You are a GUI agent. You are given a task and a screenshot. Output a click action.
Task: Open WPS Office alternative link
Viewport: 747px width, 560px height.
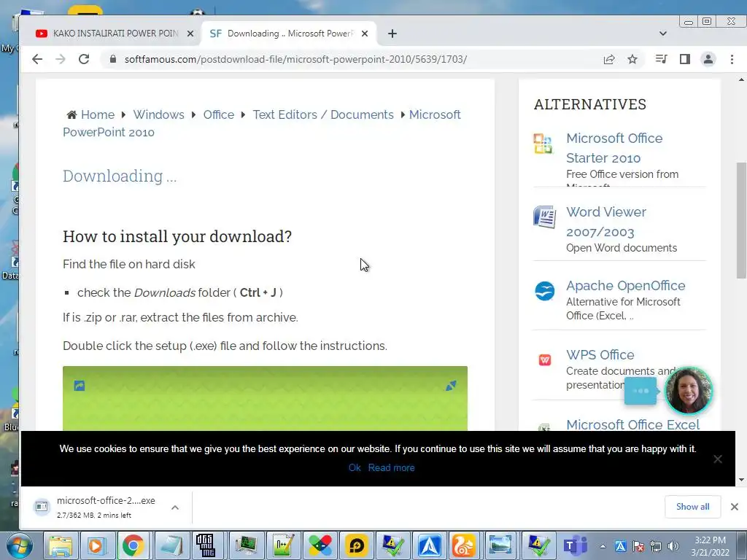point(600,355)
